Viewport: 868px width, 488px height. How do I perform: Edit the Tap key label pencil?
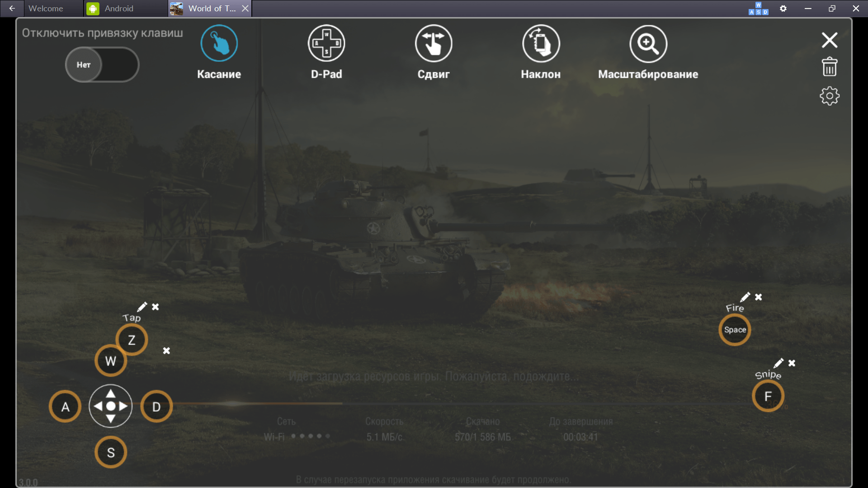tap(142, 307)
